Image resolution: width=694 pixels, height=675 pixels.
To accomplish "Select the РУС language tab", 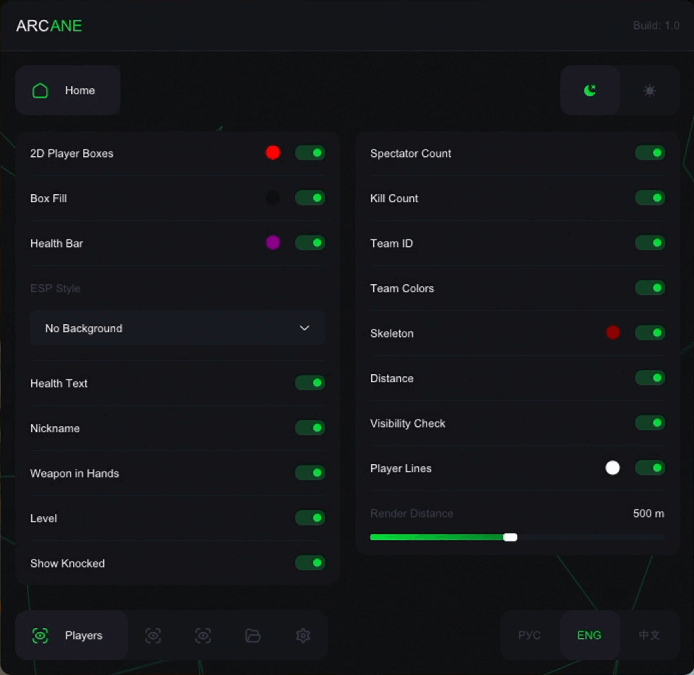I will click(530, 636).
